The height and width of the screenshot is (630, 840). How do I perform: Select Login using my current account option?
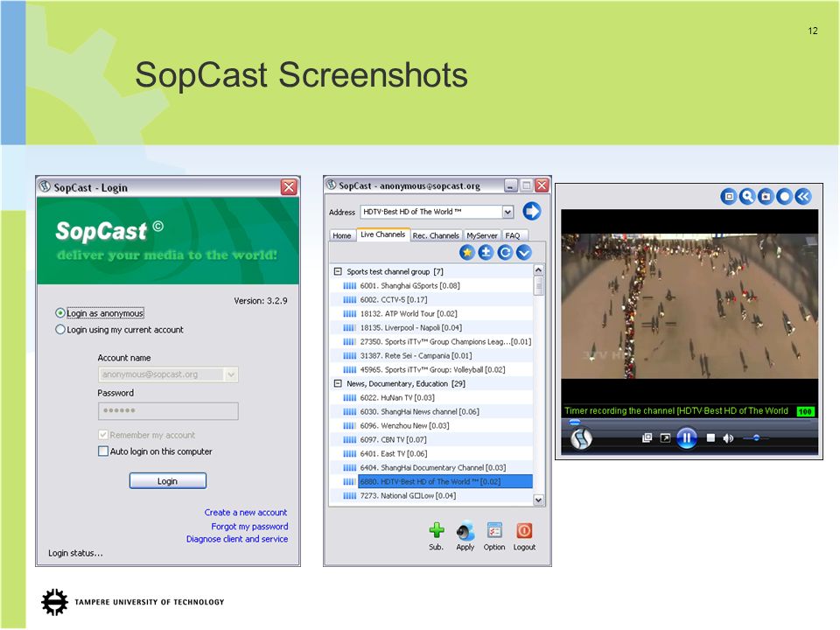60,330
